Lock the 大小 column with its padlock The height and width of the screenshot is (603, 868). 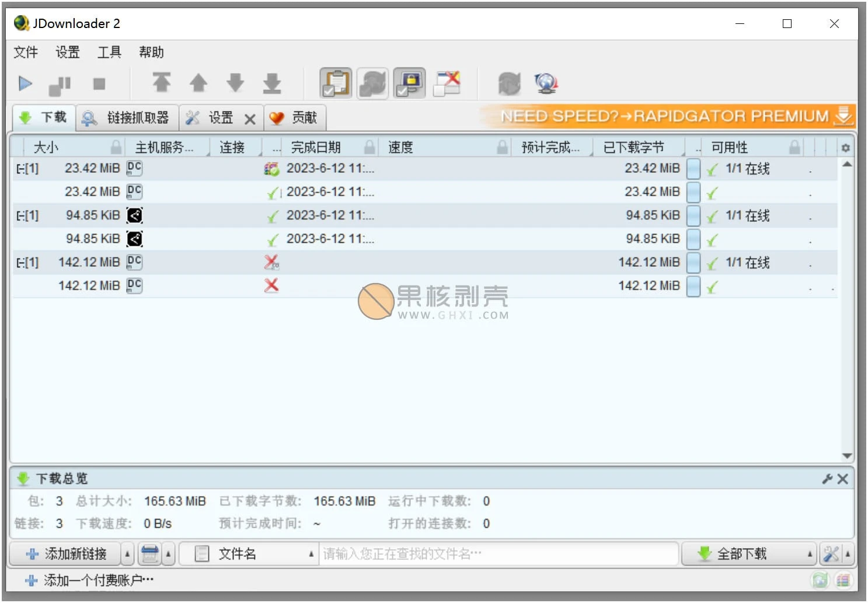pyautogui.click(x=115, y=147)
